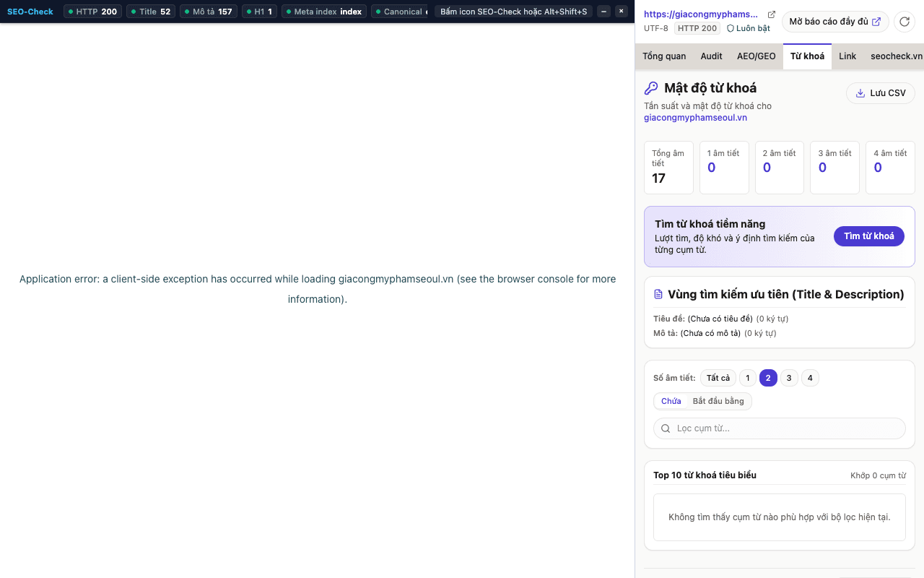Toggle the Luôn bật option
The width and height of the screenshot is (924, 578).
coord(748,28)
